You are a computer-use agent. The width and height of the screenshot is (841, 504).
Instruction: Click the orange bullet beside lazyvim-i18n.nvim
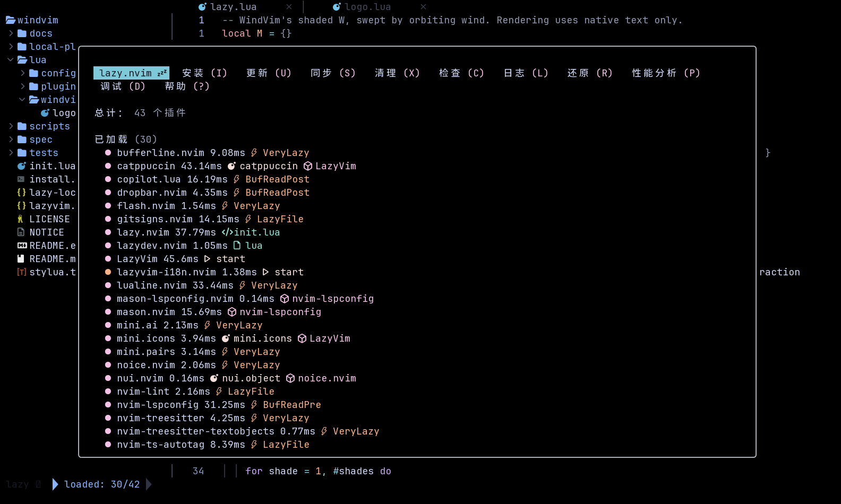pyautogui.click(x=108, y=272)
